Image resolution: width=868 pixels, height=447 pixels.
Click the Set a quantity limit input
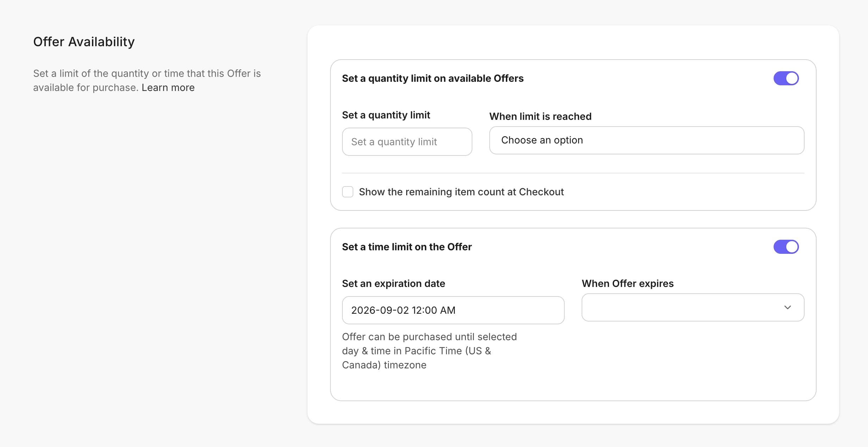[x=407, y=142]
